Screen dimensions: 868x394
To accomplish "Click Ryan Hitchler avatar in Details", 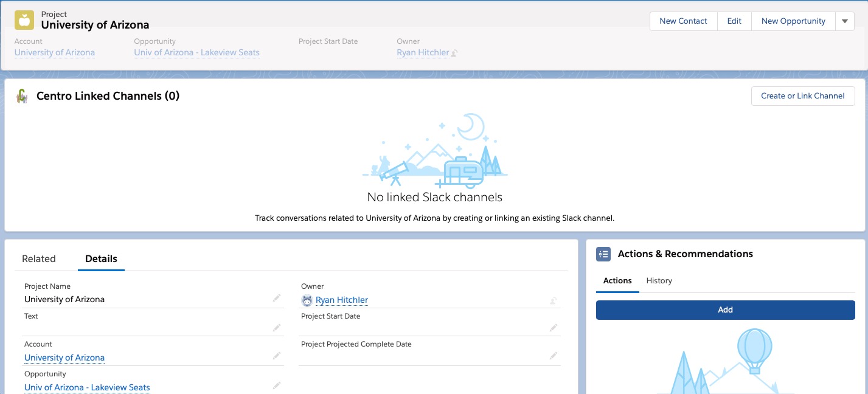I will click(x=307, y=300).
